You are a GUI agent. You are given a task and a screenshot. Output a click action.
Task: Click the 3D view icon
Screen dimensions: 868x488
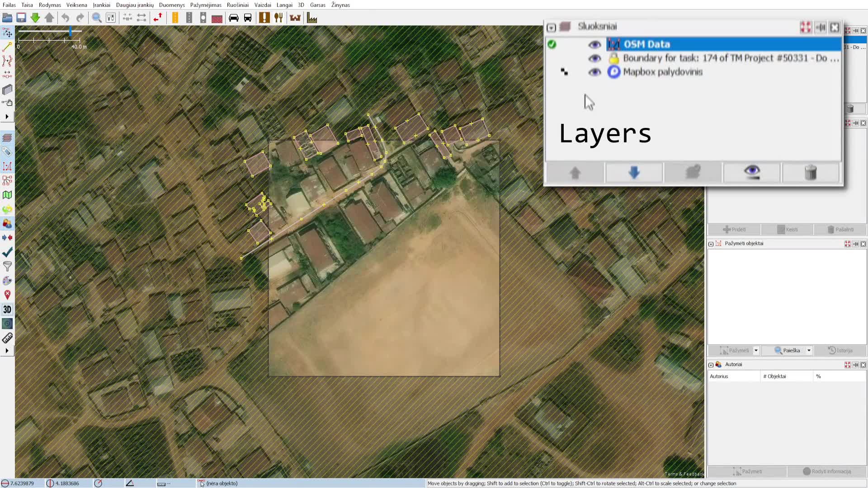pos(7,310)
